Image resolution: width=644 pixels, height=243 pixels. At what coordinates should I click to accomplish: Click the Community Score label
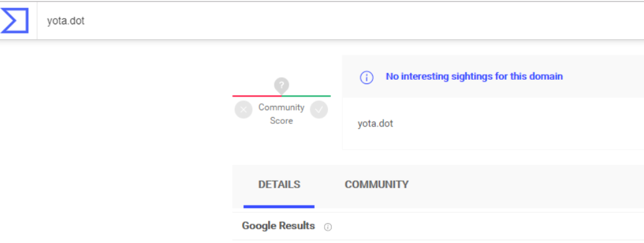point(281,114)
